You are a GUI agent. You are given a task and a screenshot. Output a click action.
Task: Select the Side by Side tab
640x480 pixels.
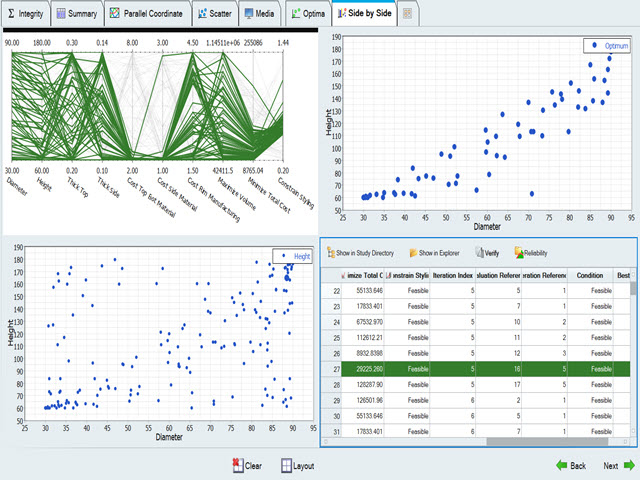[364, 13]
